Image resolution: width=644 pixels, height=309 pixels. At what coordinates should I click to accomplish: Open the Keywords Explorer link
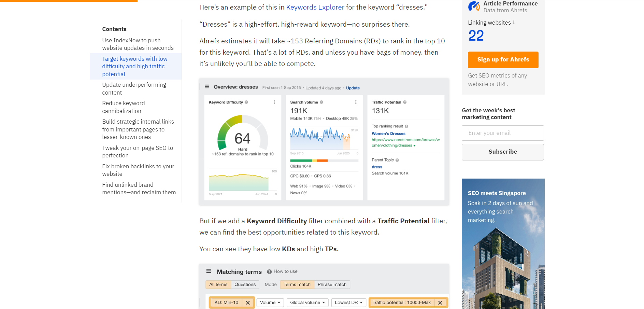click(x=315, y=7)
